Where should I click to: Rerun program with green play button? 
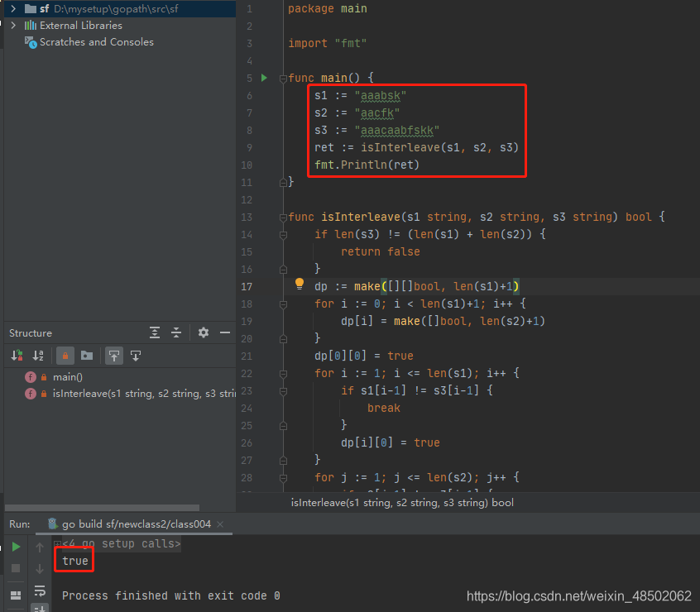point(16,547)
